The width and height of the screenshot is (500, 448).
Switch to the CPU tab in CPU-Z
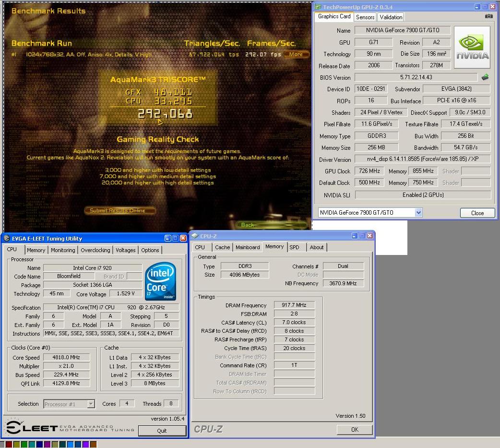point(200,247)
